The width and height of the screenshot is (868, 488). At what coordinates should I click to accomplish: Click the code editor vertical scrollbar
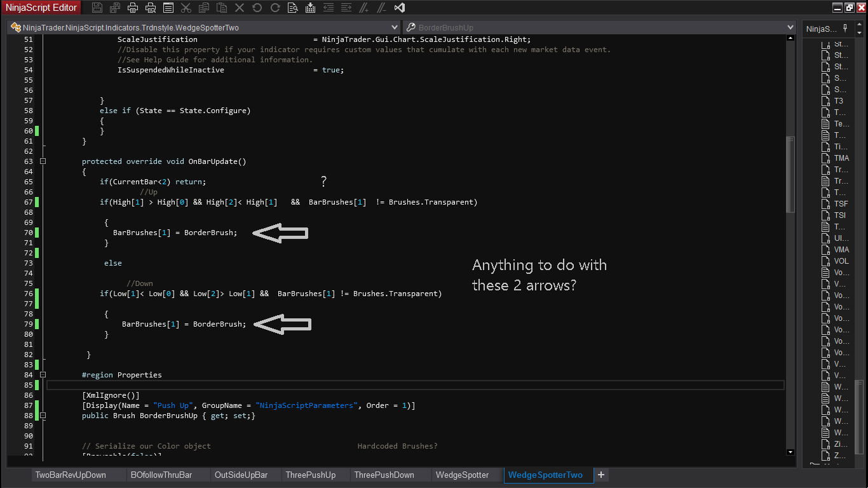pos(790,175)
